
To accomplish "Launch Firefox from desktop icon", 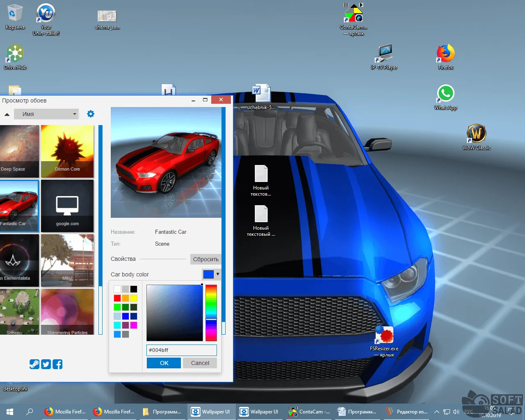I will [445, 57].
